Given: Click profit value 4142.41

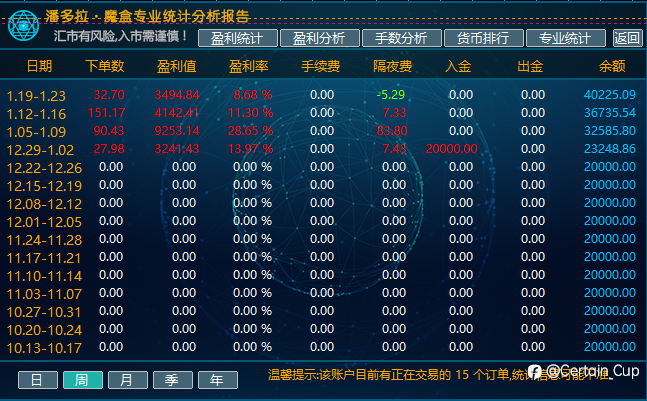Looking at the screenshot, I should 177,113.
